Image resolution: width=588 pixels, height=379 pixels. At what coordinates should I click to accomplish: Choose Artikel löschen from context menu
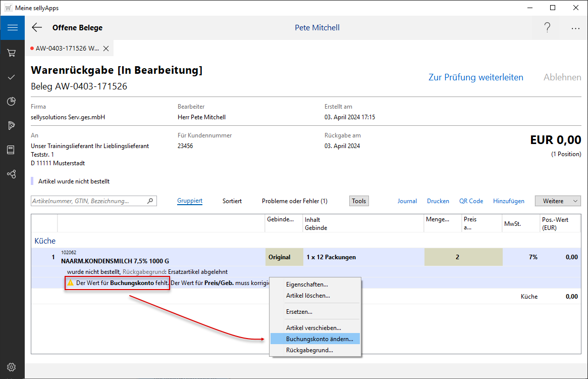pos(308,296)
